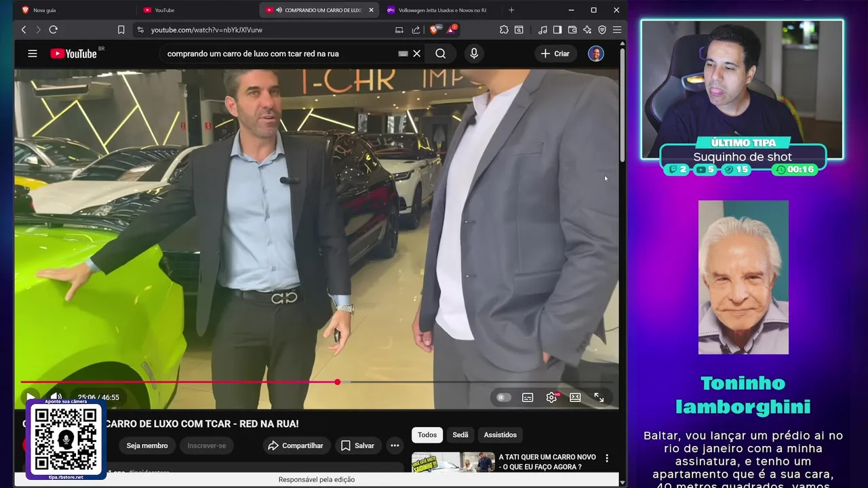Enter fullscreen video mode

pos(599,398)
